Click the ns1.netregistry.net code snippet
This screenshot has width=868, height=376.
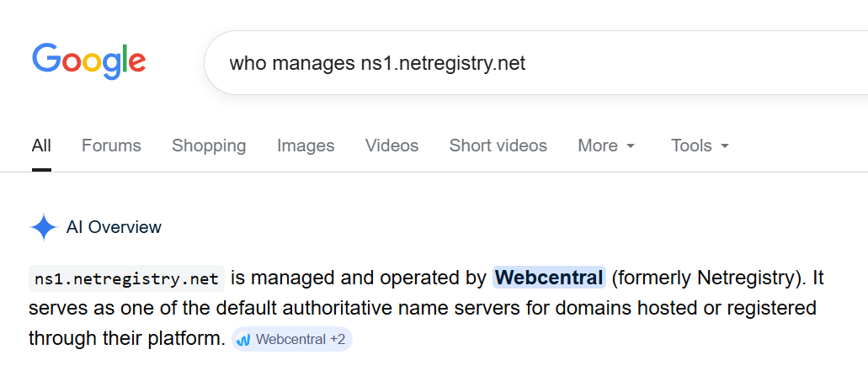coord(126,278)
